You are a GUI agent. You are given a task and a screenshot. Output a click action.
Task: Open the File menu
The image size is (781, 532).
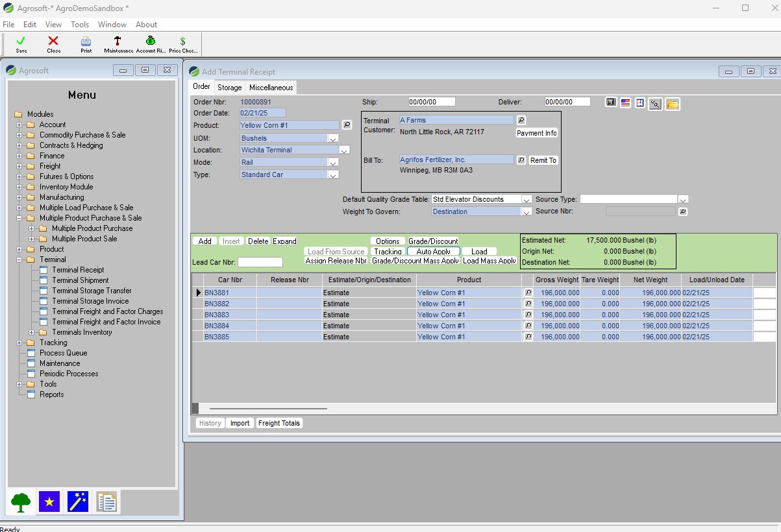[8, 25]
